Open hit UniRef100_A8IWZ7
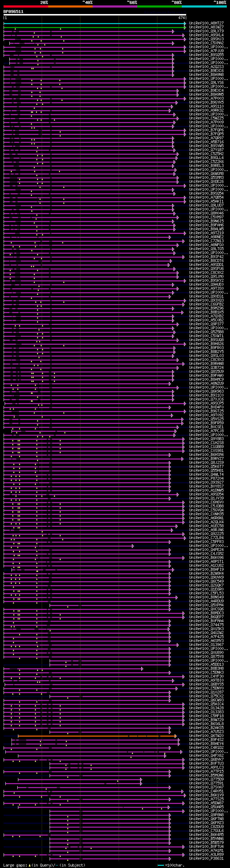This screenshot has width=230, height=868. pos(206,27)
